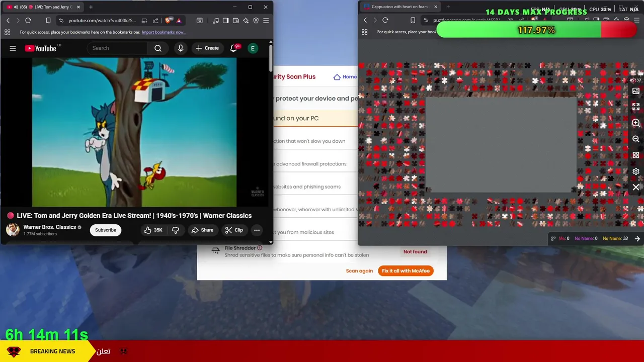The width and height of the screenshot is (644, 362).
Task: Reload the YouTube browser page
Action: click(x=28, y=20)
